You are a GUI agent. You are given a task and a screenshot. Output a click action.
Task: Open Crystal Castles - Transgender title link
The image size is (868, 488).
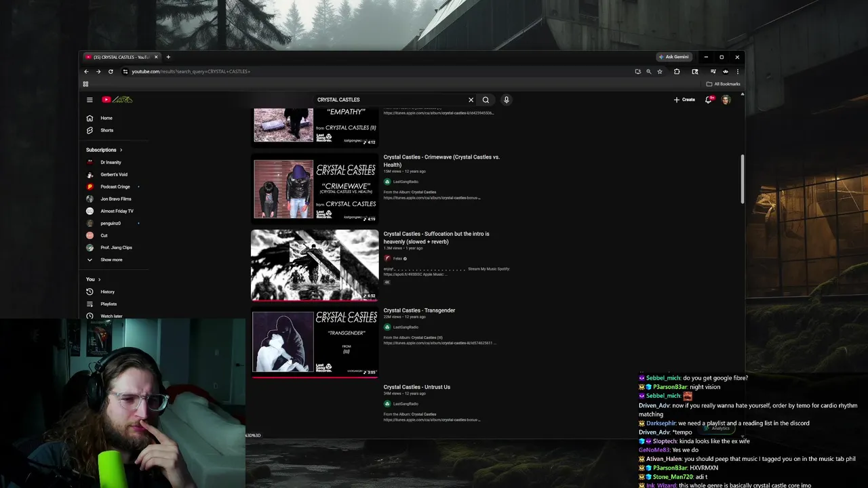click(x=419, y=310)
